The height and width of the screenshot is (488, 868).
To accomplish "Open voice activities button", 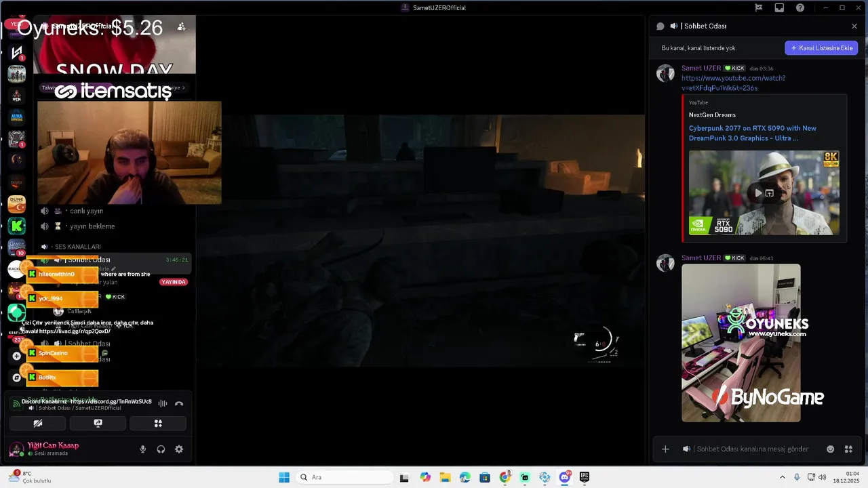I will pos(158,423).
